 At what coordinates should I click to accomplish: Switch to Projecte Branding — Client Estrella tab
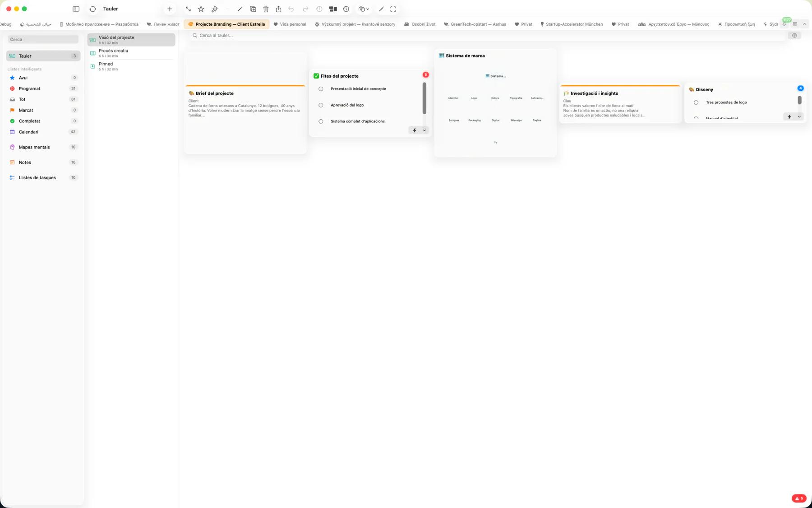pos(226,24)
